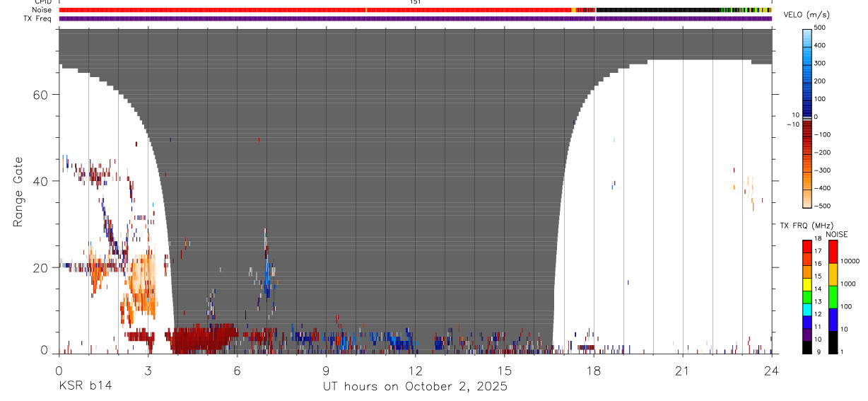The image size is (868, 401).
Task: Click UT hour tick label 15
Action: click(x=504, y=370)
